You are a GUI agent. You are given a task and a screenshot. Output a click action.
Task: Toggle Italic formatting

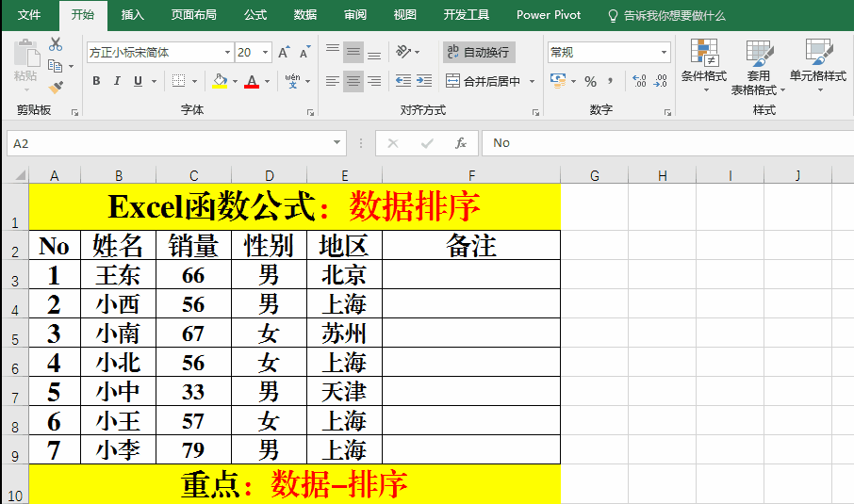(x=118, y=81)
